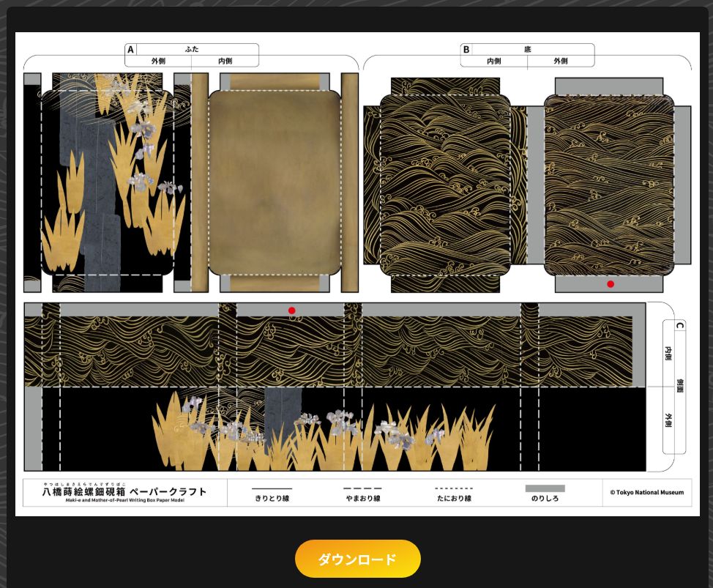This screenshot has width=713, height=588.
Task: Click the 八橋蒔絵螺鈿硯箱 ペーパークラフト title text
Action: click(124, 491)
